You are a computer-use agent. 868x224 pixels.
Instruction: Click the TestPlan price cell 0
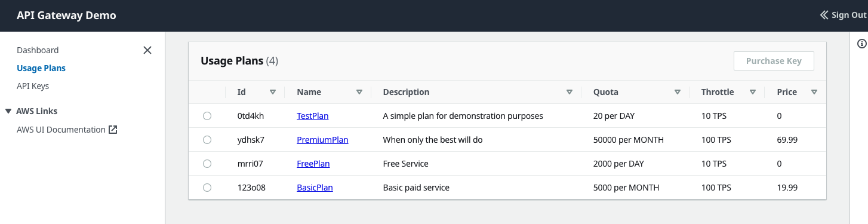click(780, 116)
